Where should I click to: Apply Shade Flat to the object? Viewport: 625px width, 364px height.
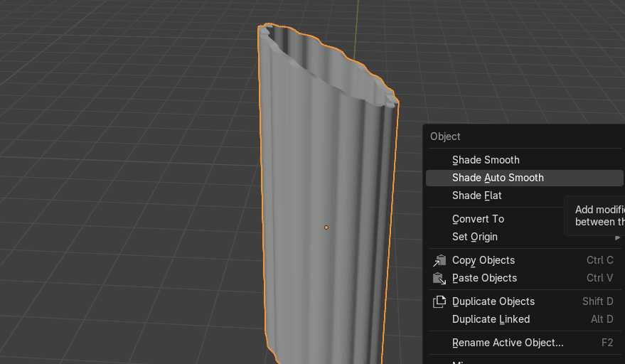(477, 196)
